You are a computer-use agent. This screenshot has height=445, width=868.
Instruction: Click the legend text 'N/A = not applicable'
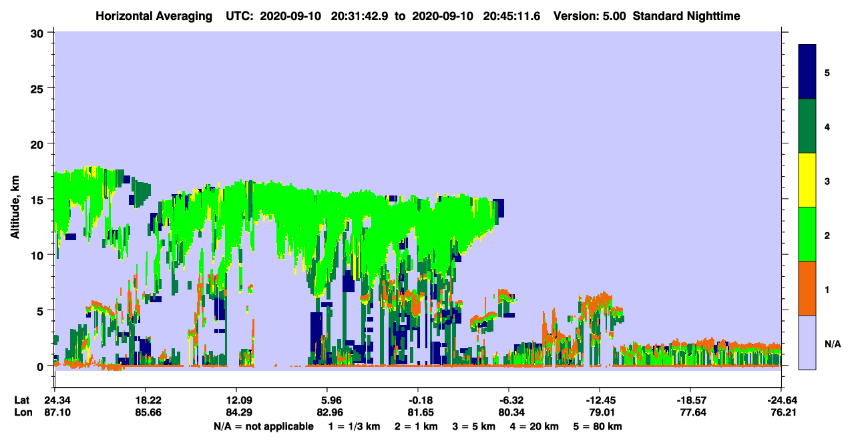[263, 426]
